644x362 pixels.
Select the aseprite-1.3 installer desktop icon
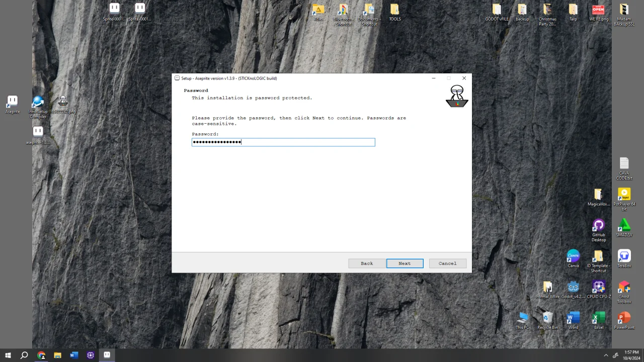[x=38, y=135]
